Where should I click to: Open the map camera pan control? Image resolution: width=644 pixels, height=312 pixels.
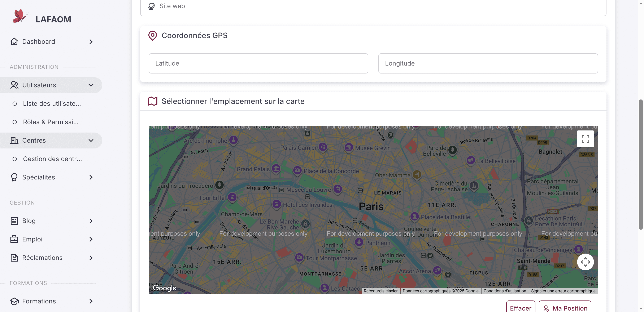(585, 262)
